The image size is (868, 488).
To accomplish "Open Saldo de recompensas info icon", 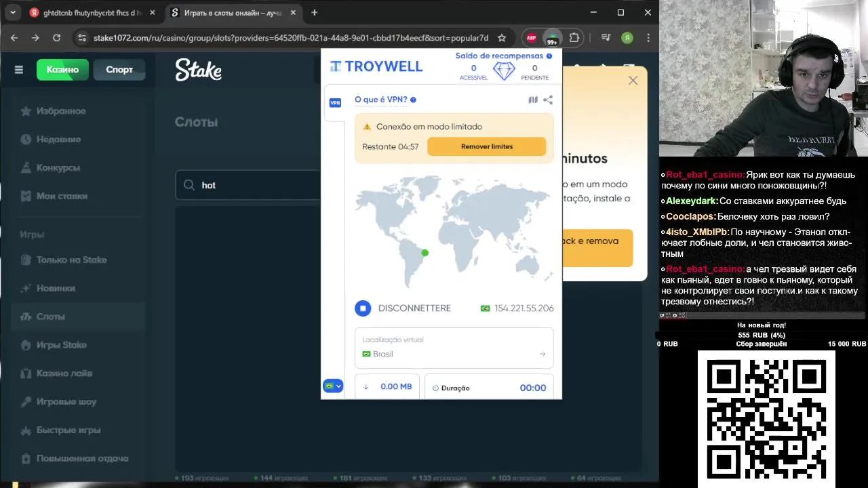I will click(549, 56).
